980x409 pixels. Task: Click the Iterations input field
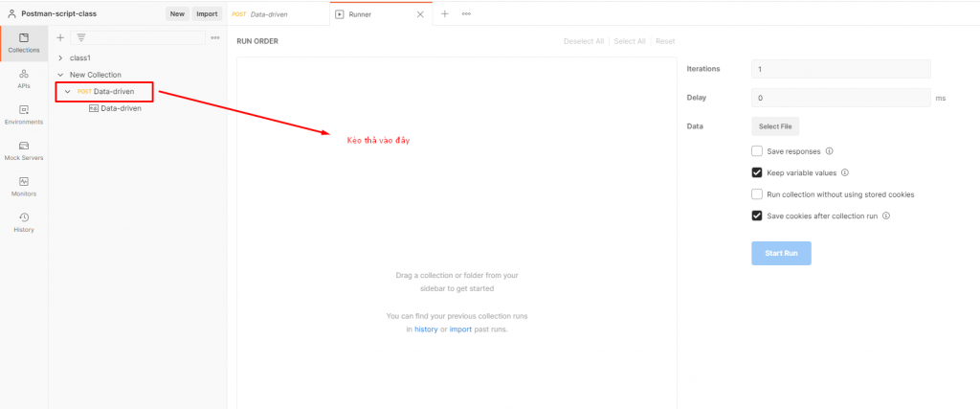click(840, 69)
